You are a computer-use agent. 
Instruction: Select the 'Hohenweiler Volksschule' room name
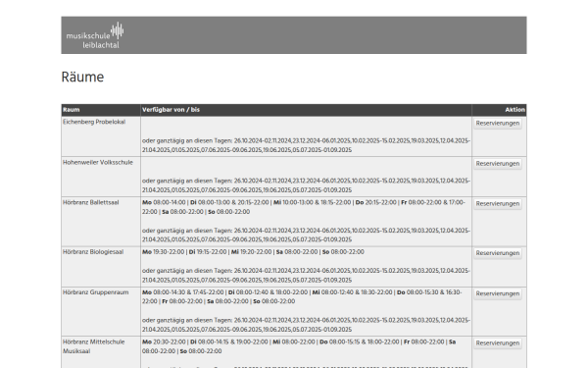coord(98,163)
